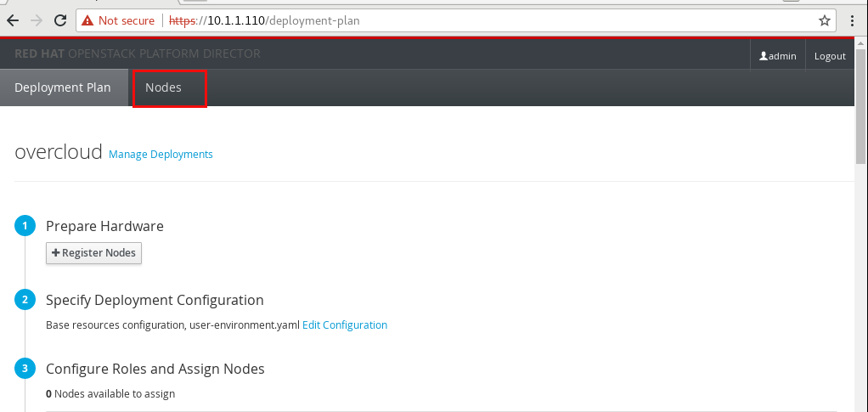Click the vertical page scrollbar thumb
The height and width of the screenshot is (412, 868).
coord(861,106)
